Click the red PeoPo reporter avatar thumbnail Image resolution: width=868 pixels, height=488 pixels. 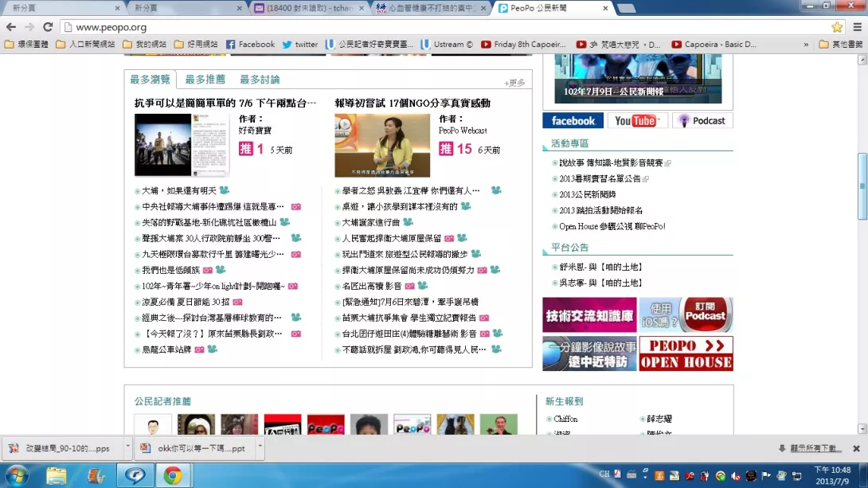coord(326,424)
